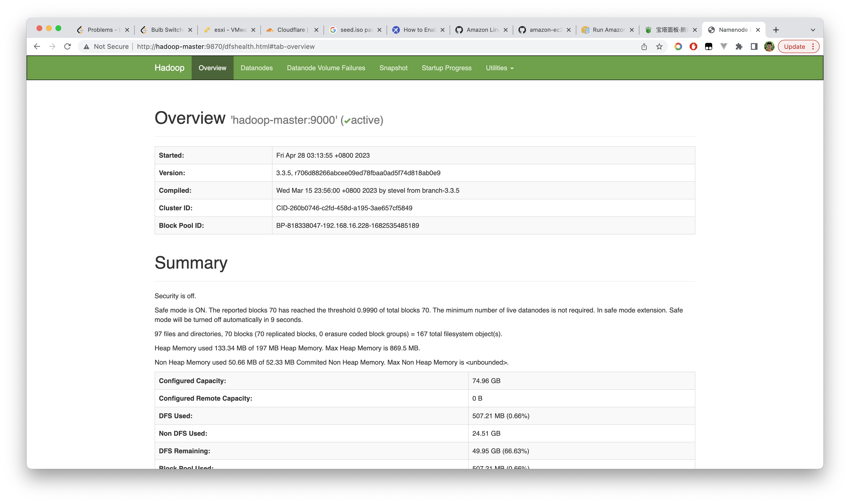Expand the Utilities dropdown menu

coord(499,68)
